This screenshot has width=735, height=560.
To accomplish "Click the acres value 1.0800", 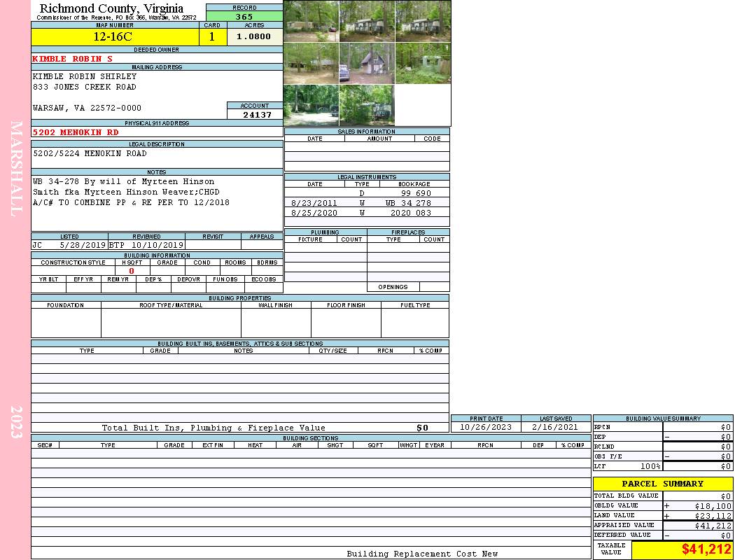I will [x=254, y=37].
